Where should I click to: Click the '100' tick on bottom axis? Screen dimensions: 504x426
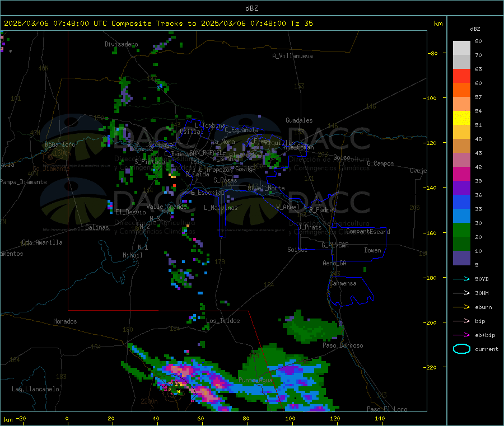(290, 418)
